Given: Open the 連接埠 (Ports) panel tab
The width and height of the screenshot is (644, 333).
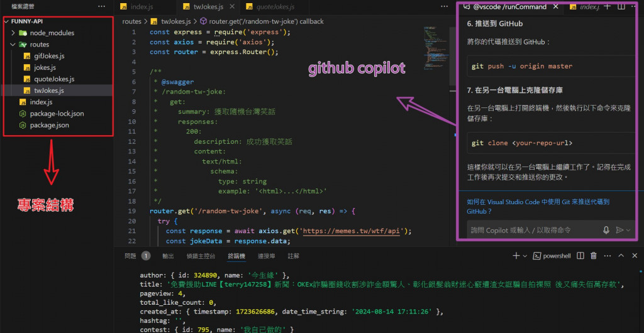Looking at the screenshot, I should [266, 256].
